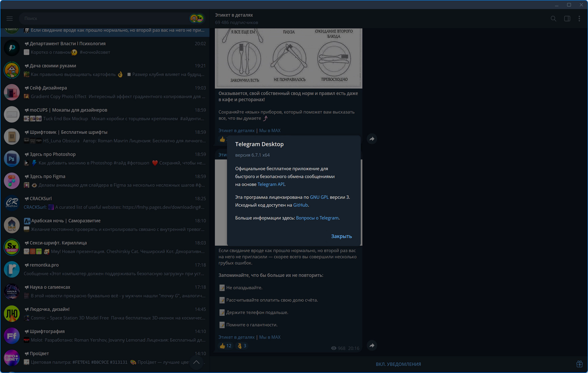The height and width of the screenshot is (373, 588).
Task: Click the scroll-to-top chevron in chat list
Action: point(196,362)
